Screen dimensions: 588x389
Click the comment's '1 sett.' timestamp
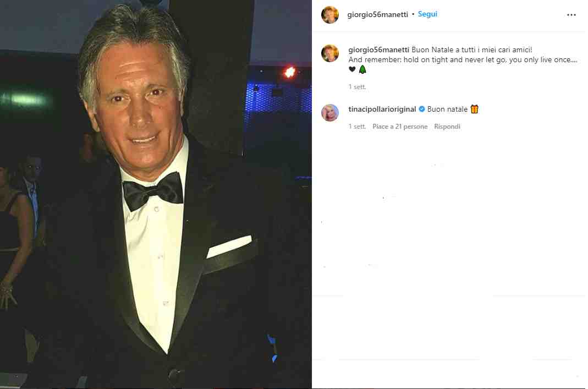(x=357, y=127)
